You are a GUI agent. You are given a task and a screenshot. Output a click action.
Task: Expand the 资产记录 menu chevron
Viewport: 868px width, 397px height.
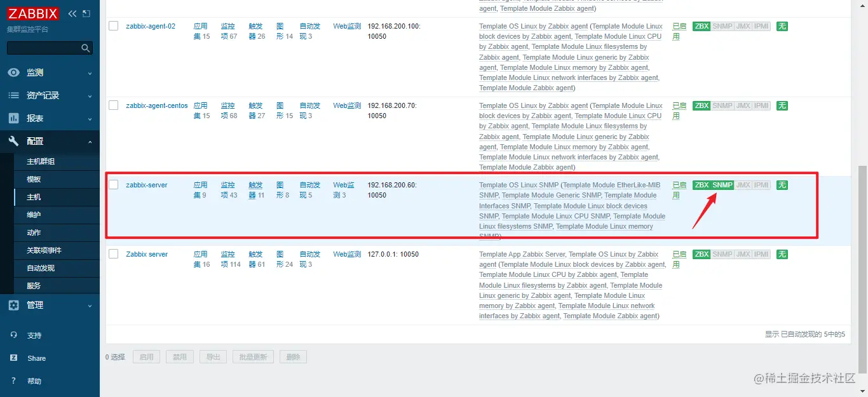click(x=90, y=96)
